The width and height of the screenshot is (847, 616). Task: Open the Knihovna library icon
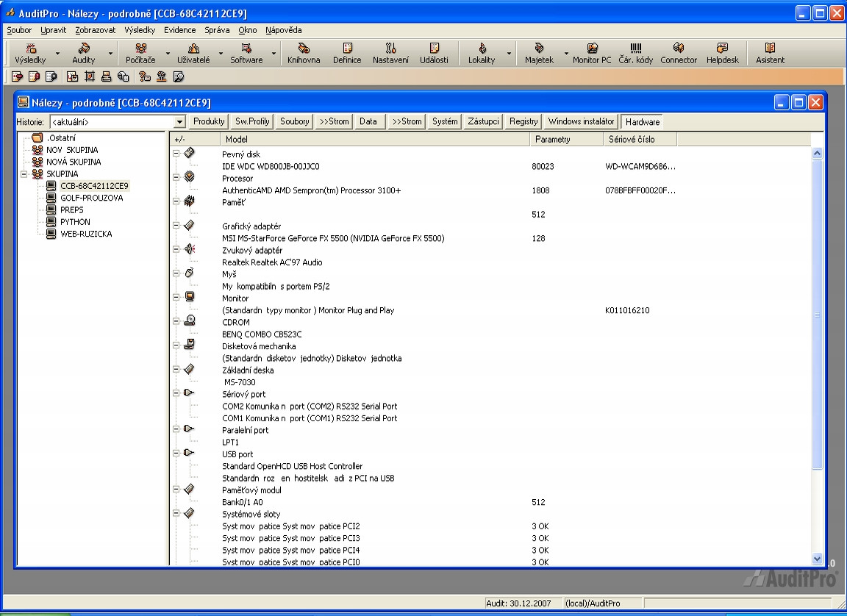click(304, 54)
